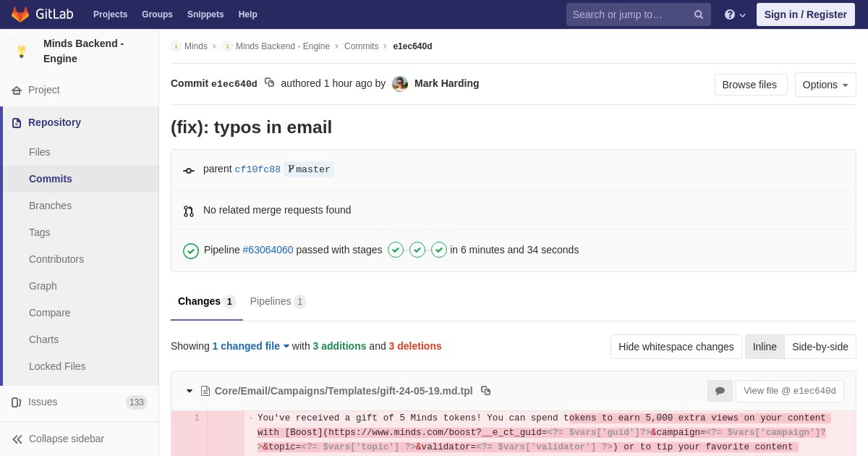This screenshot has width=868, height=456.
Task: Open parent commit cf10fc88
Action: [258, 169]
